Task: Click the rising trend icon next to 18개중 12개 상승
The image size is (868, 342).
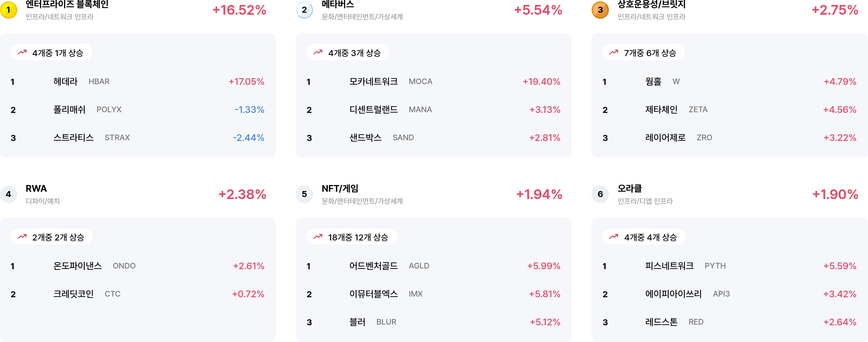Action: 318,237
